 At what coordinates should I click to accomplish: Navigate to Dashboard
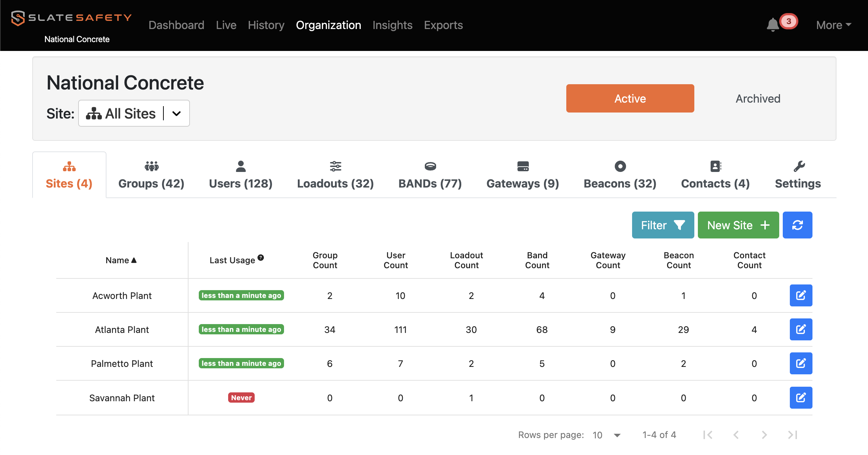coord(176,25)
